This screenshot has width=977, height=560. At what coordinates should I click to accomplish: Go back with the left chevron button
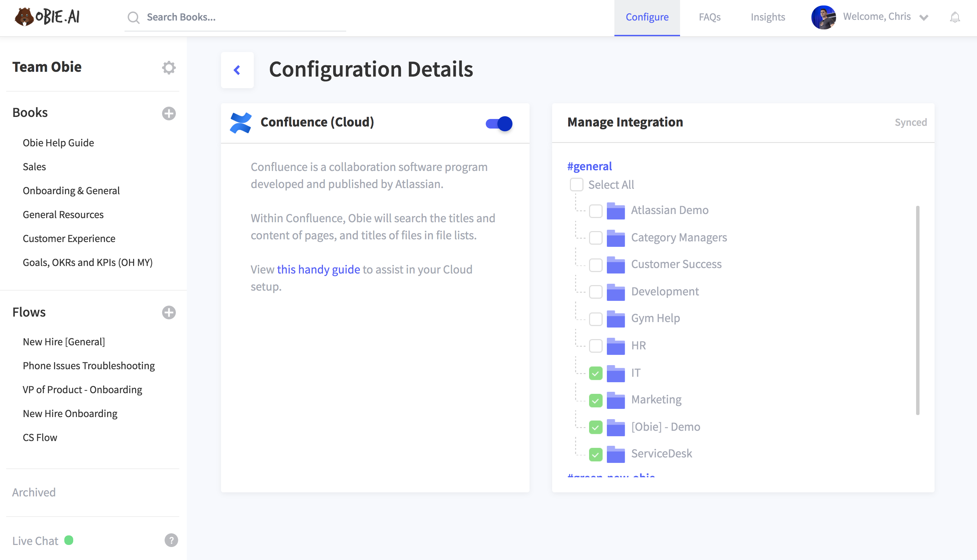tap(237, 70)
